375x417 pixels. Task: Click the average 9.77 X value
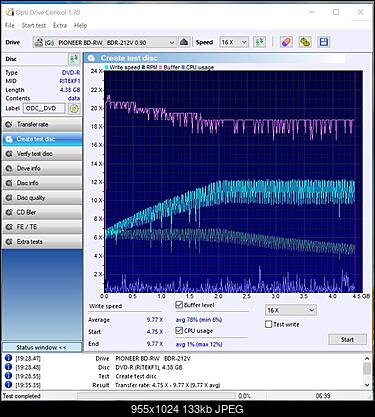[x=155, y=320]
